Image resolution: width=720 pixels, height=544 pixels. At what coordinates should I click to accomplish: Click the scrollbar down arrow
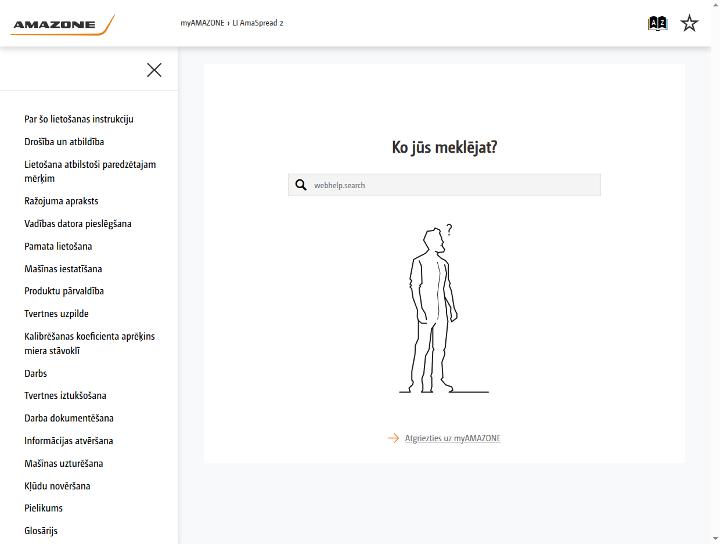point(715,538)
